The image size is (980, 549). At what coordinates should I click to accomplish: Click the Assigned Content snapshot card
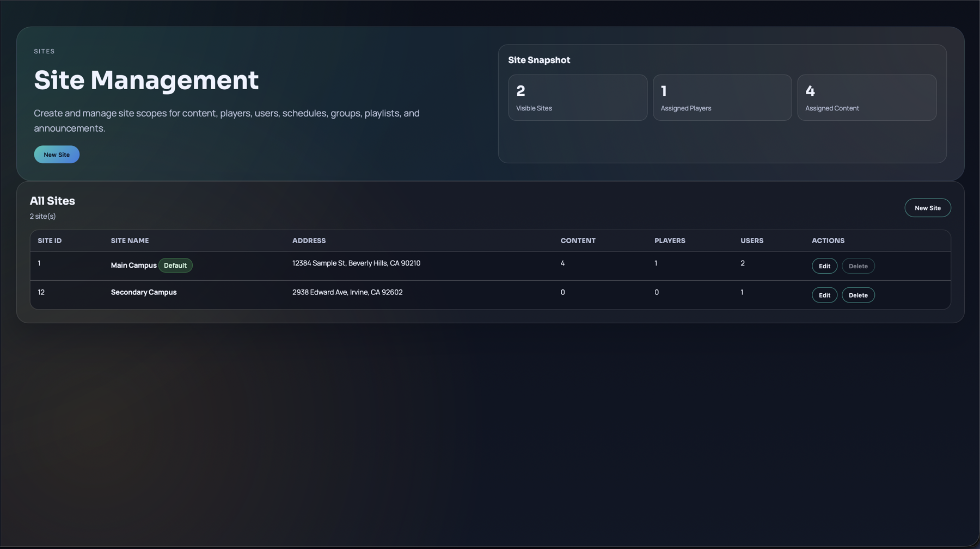pos(867,97)
